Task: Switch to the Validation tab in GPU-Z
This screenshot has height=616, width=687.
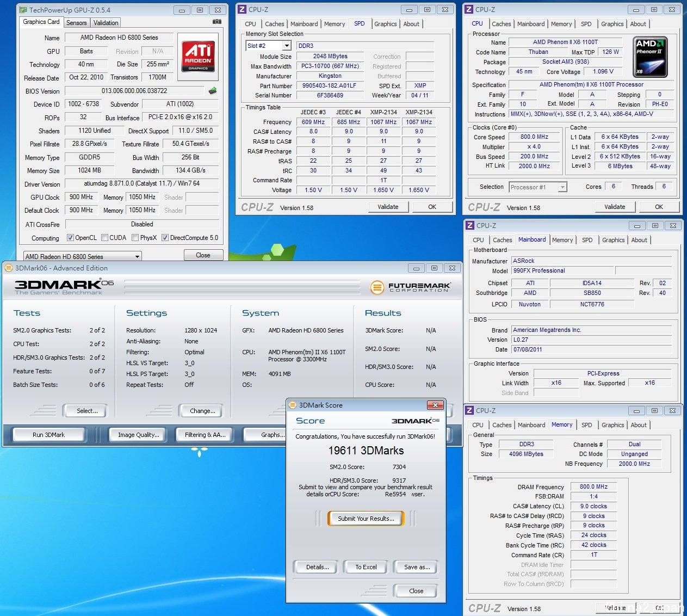Action: tap(106, 23)
